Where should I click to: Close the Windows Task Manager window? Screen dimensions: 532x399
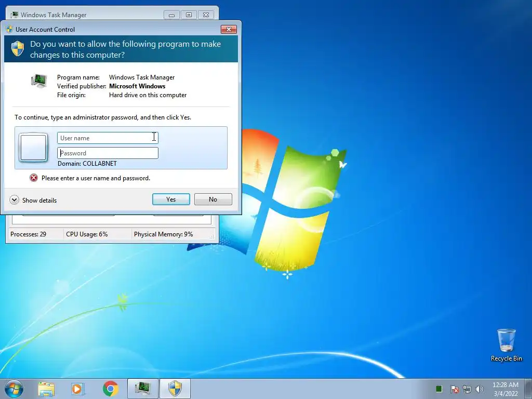206,15
